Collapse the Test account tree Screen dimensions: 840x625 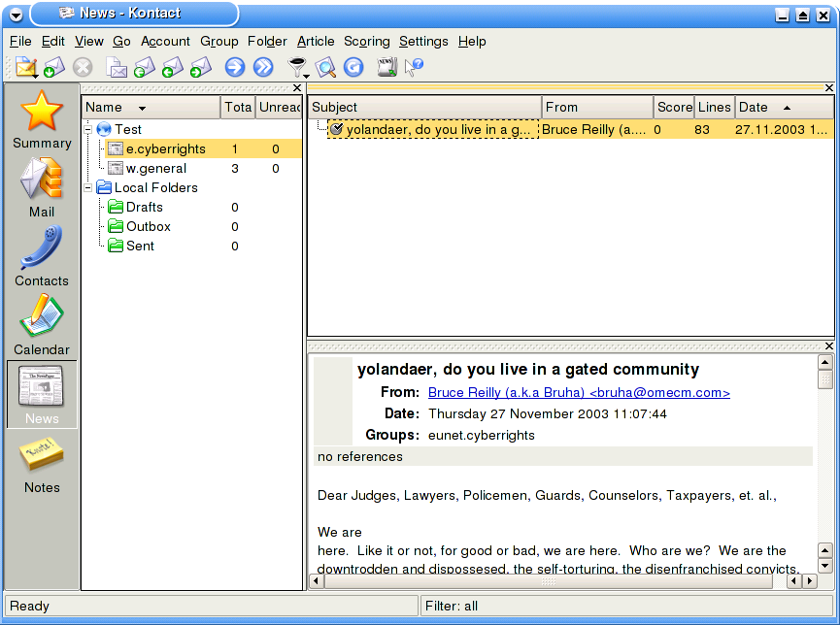[88, 129]
